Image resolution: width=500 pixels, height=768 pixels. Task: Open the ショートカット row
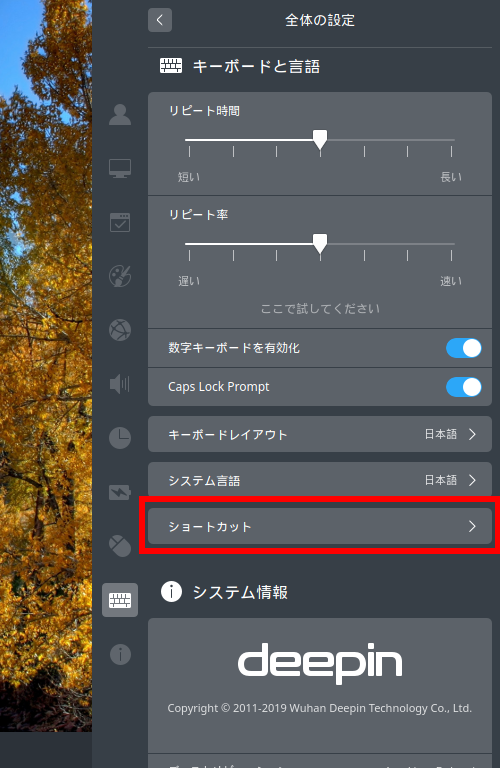[320, 526]
